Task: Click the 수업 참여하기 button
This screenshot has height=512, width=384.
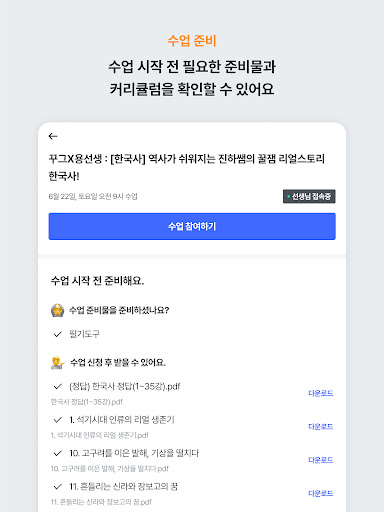Action: pyautogui.click(x=192, y=226)
